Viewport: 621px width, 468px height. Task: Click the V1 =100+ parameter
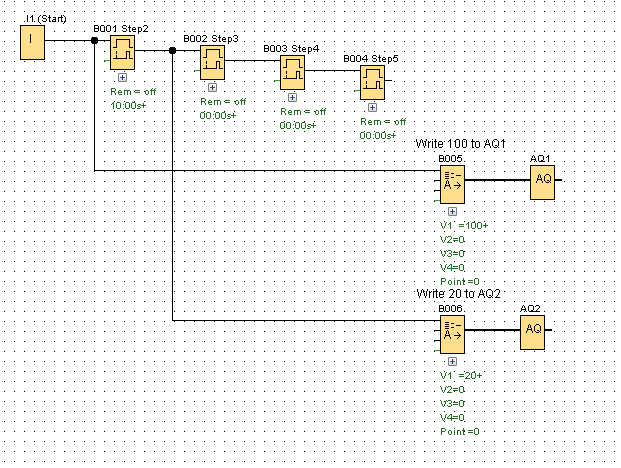(x=464, y=226)
